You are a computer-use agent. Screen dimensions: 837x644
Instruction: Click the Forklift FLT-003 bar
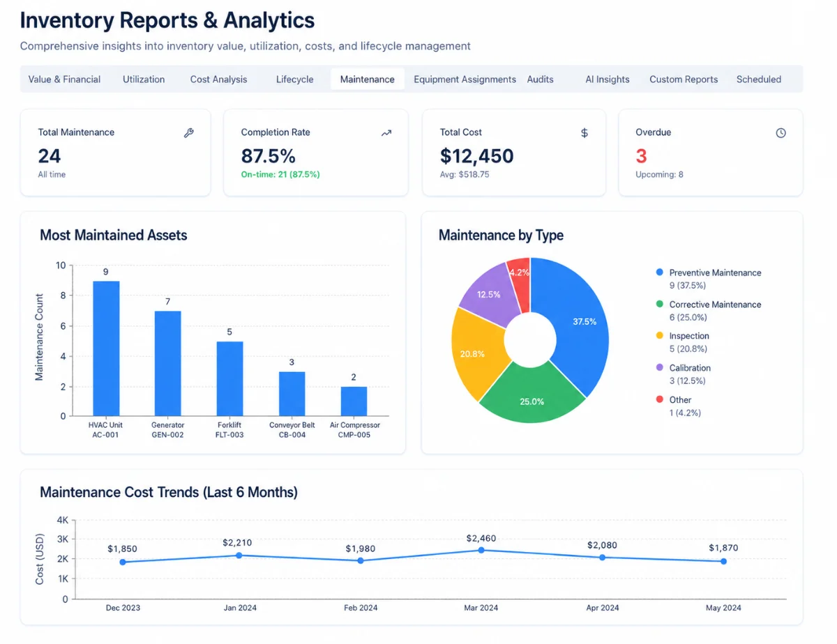pyautogui.click(x=229, y=378)
